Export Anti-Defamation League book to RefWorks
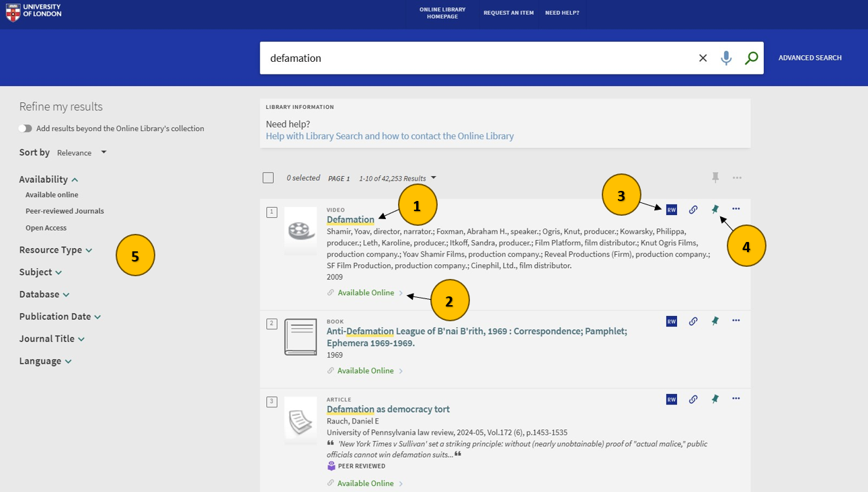The height and width of the screenshot is (492, 868). (x=671, y=321)
